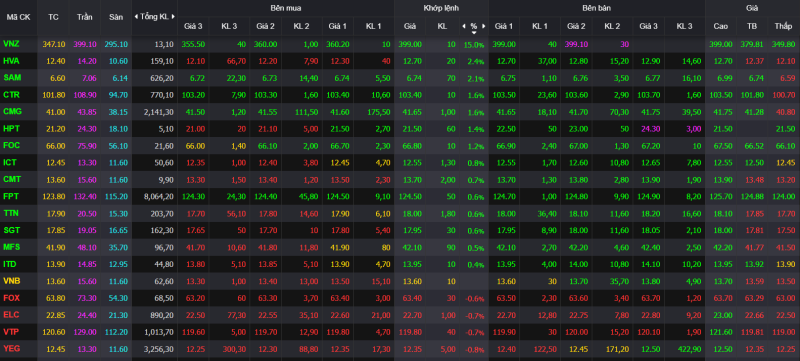Click FPT total volume 8,064,20

pyautogui.click(x=160, y=196)
